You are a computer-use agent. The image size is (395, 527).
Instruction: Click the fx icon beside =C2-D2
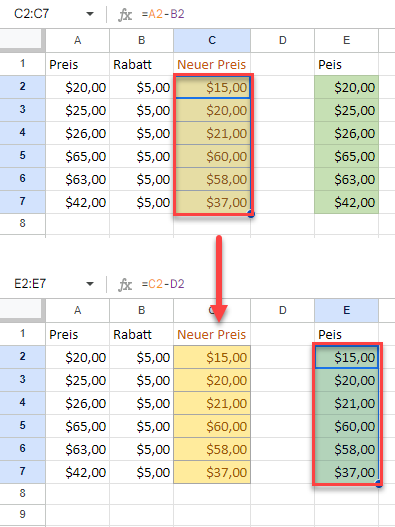click(x=125, y=284)
